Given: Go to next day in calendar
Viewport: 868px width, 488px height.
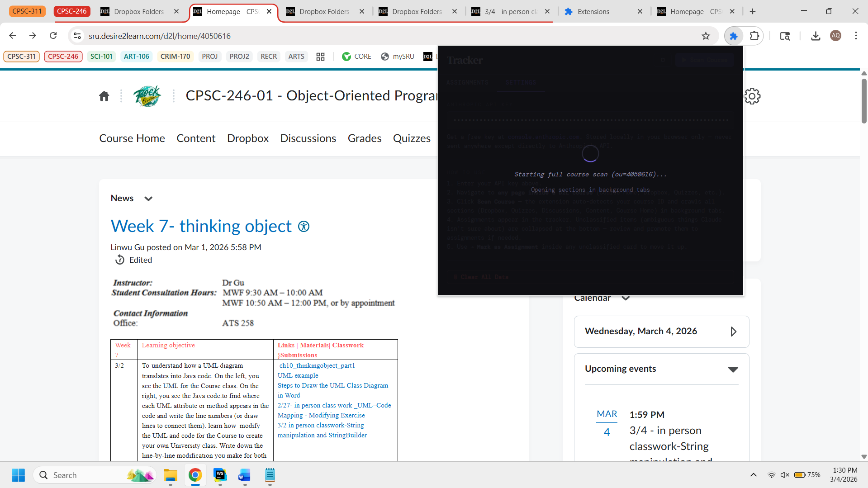Looking at the screenshot, I should coord(733,332).
